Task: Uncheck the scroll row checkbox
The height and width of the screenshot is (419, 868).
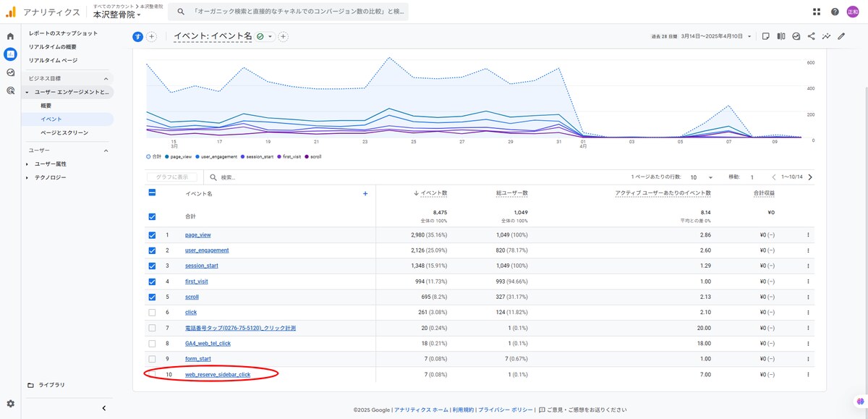Action: coord(152,297)
